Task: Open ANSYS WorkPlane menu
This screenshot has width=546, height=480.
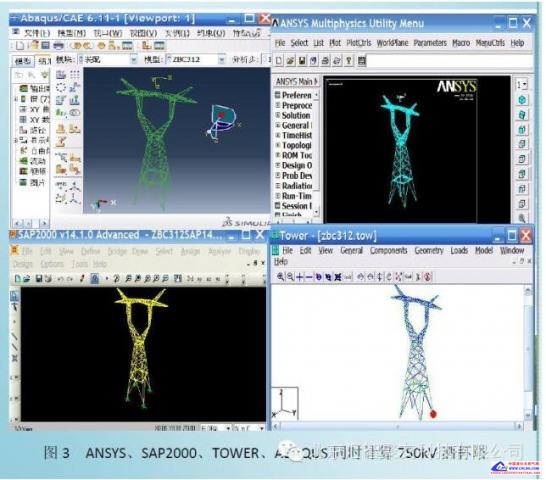Action: 392,43
